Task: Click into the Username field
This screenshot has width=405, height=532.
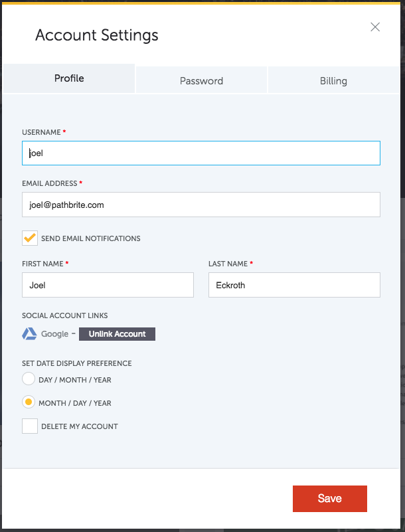Action: point(201,153)
